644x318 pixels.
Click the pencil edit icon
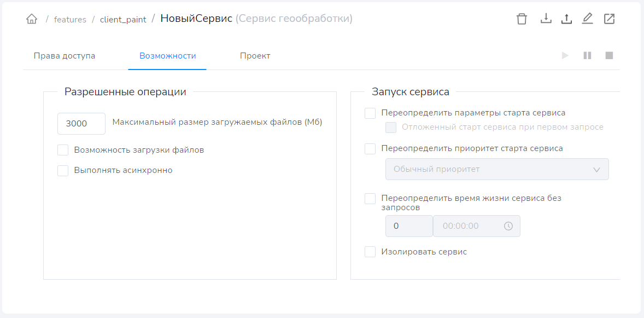click(x=587, y=19)
